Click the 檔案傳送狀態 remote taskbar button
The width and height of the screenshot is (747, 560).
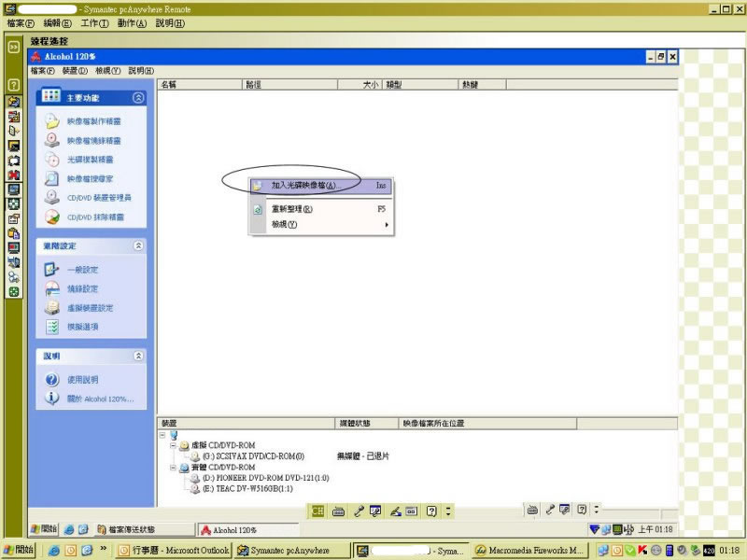(x=146, y=529)
